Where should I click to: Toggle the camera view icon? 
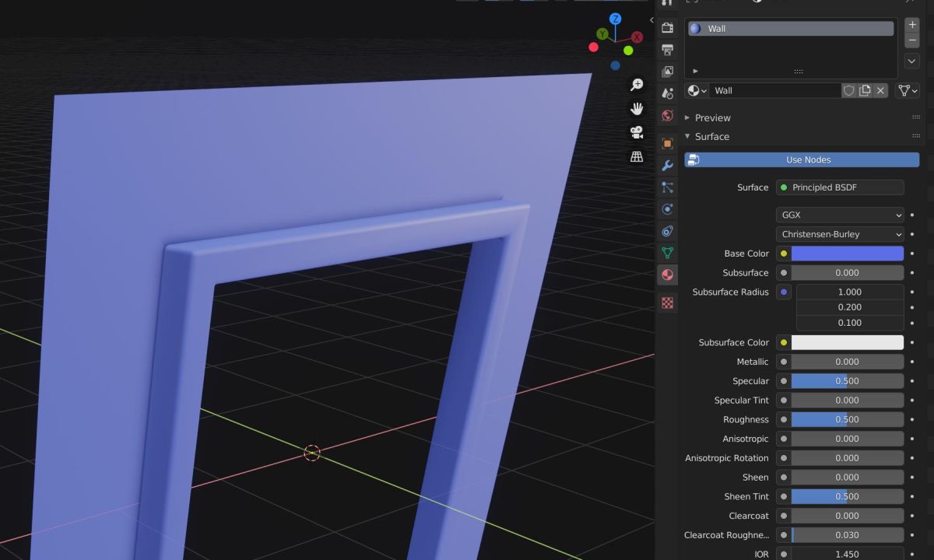tap(637, 132)
